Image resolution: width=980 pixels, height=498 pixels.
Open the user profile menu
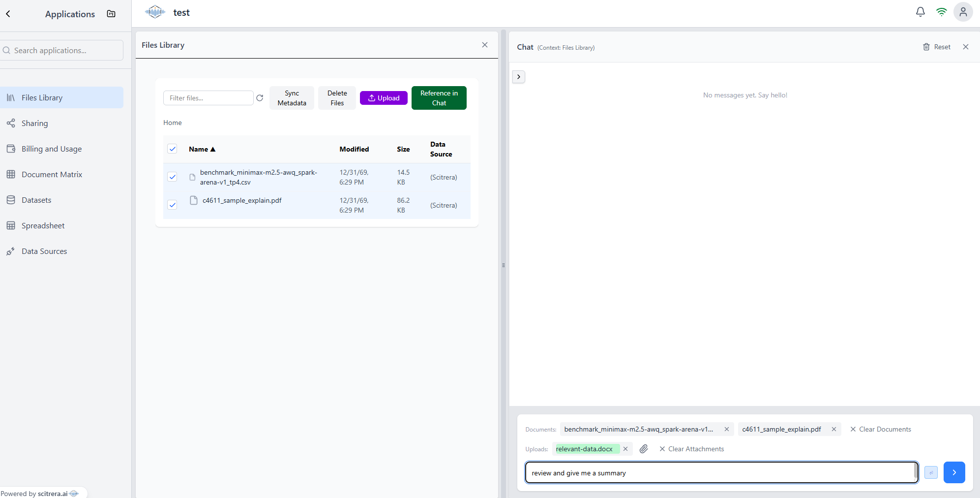click(x=963, y=12)
